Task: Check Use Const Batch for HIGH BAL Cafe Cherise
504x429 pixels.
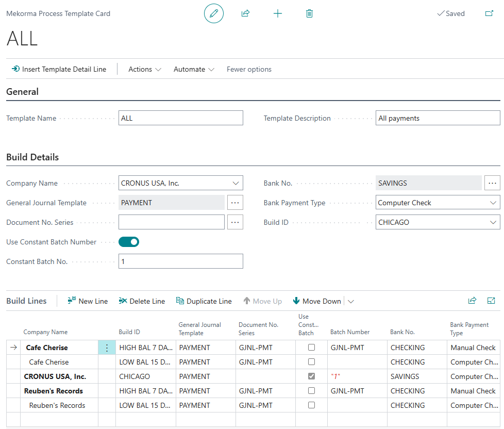Action: tap(311, 348)
